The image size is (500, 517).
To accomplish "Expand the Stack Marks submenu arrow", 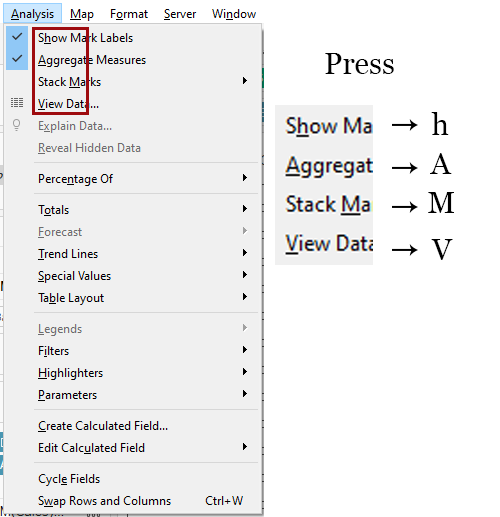I will (x=245, y=81).
